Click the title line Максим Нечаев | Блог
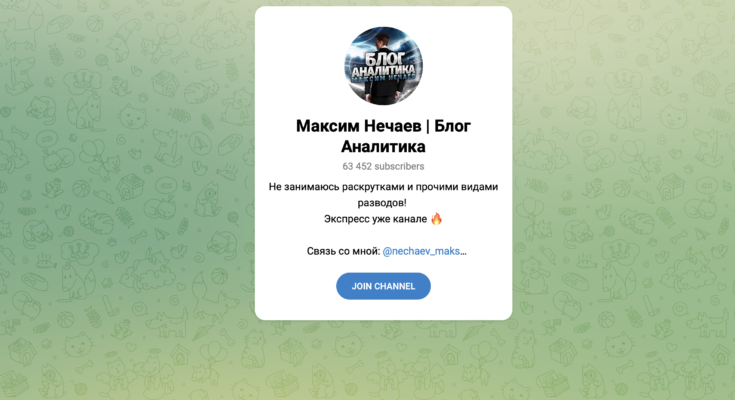 click(x=383, y=126)
